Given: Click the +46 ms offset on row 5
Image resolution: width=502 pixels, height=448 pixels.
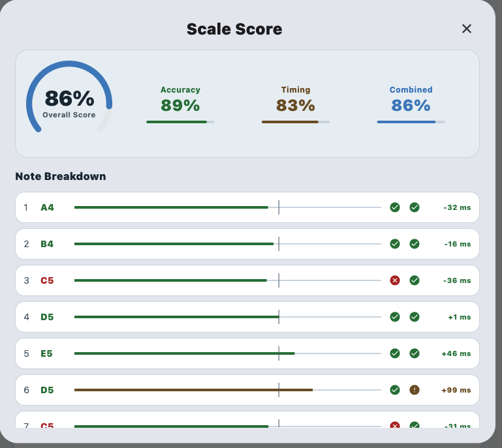Looking at the screenshot, I should click(456, 353).
